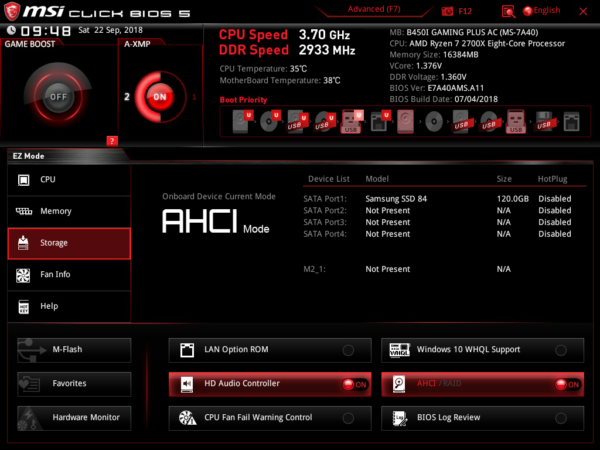600x450 pixels.
Task: Switch to Advanced (F7) mode
Action: pyautogui.click(x=374, y=9)
